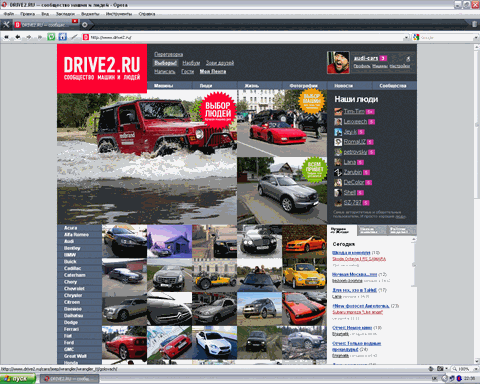
Task: Click DeColor user avatar icon
Action: tap(338, 182)
